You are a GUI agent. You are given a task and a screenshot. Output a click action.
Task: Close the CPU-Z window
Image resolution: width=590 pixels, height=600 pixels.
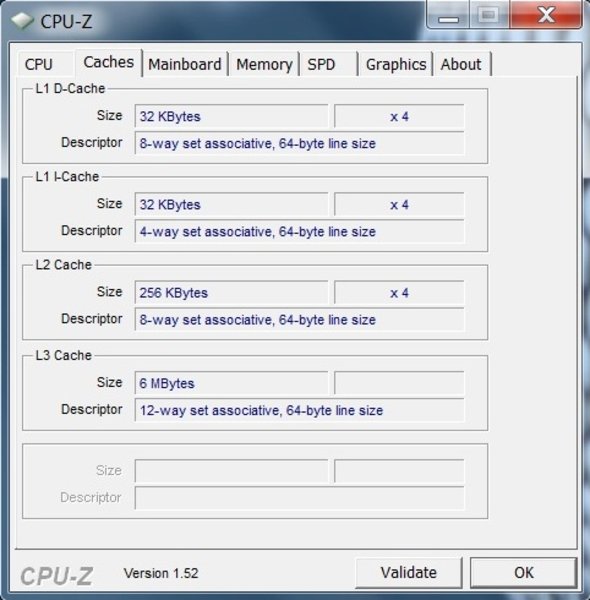pos(546,15)
